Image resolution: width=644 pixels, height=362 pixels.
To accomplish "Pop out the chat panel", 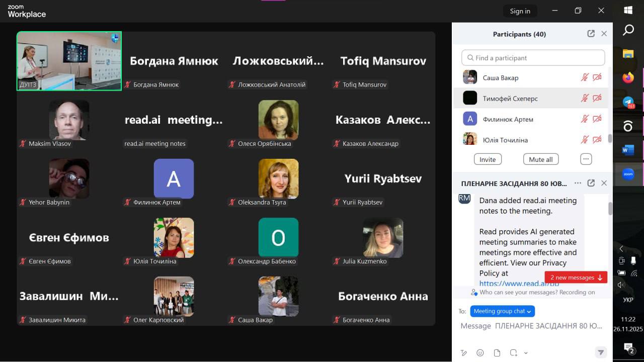I will 591,184.
